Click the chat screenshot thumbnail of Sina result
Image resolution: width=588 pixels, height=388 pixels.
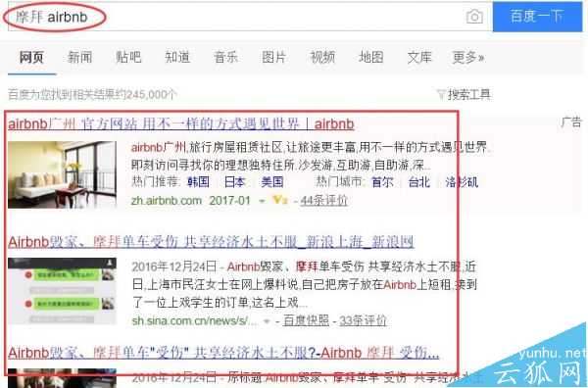(x=62, y=291)
